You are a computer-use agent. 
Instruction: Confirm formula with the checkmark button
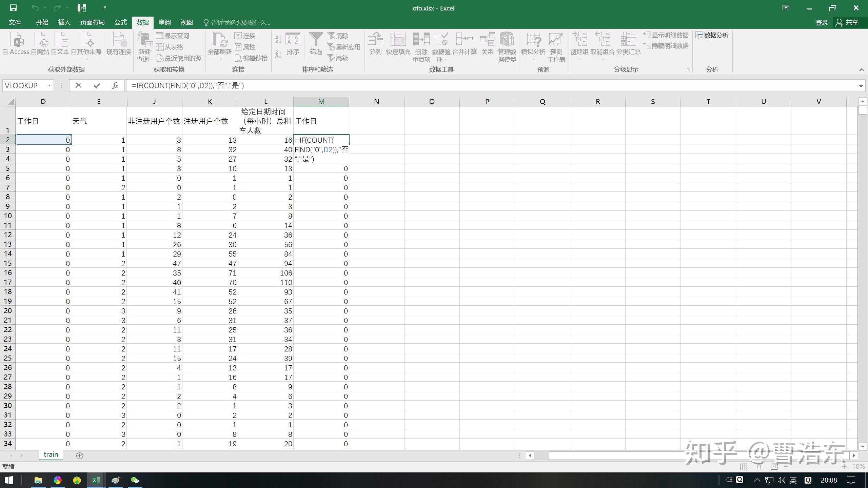pos(97,85)
